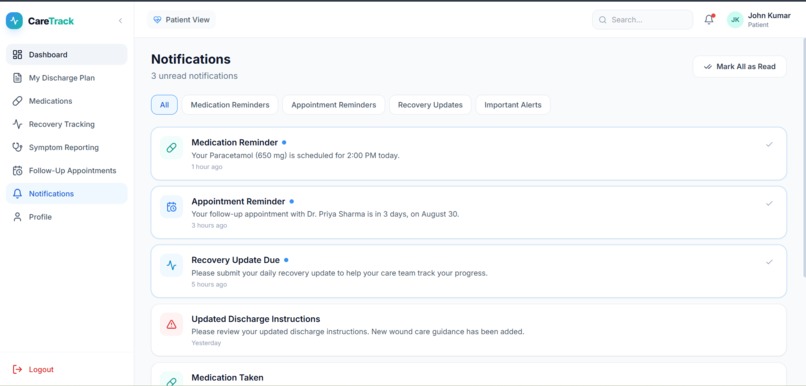This screenshot has width=806, height=386.
Task: Click the stethoscope icon for Symptom Reporting
Action: click(x=17, y=147)
